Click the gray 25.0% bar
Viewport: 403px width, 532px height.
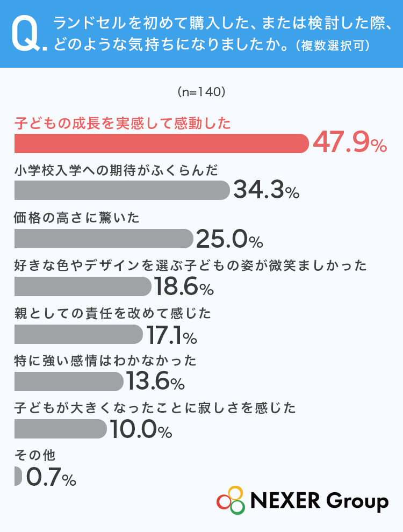[104, 239]
